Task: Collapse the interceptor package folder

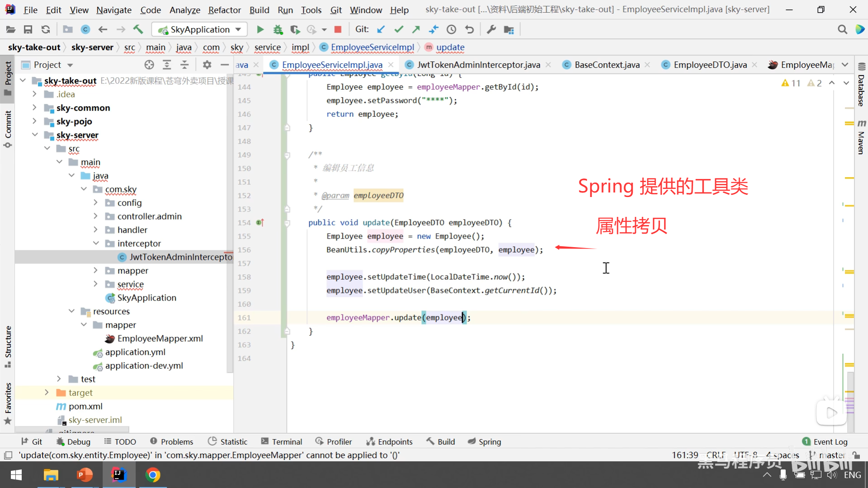Action: click(x=96, y=243)
